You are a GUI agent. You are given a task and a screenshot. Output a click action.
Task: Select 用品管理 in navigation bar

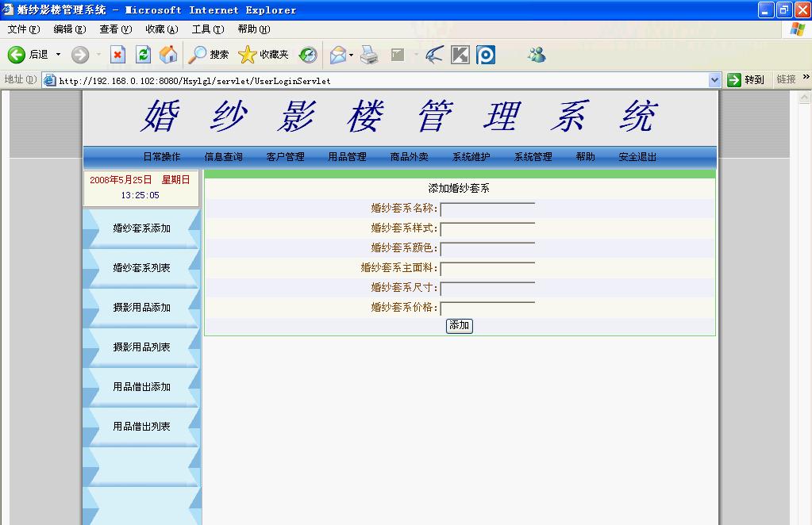click(347, 157)
